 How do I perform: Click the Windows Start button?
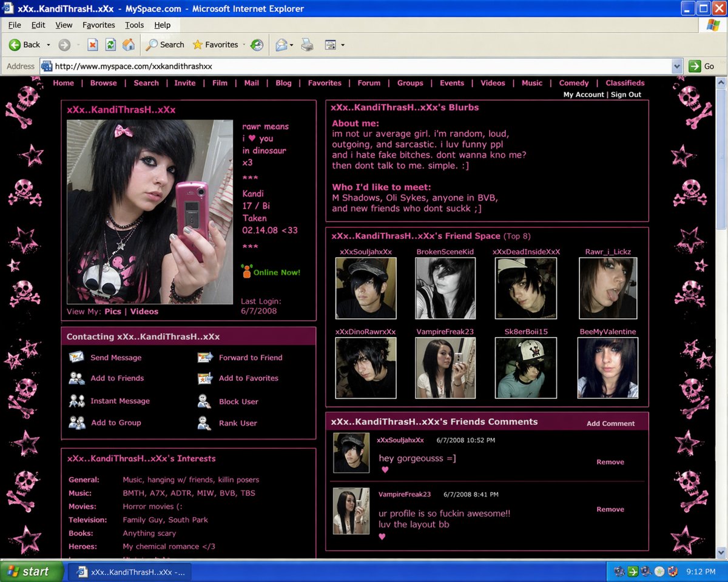[32, 571]
